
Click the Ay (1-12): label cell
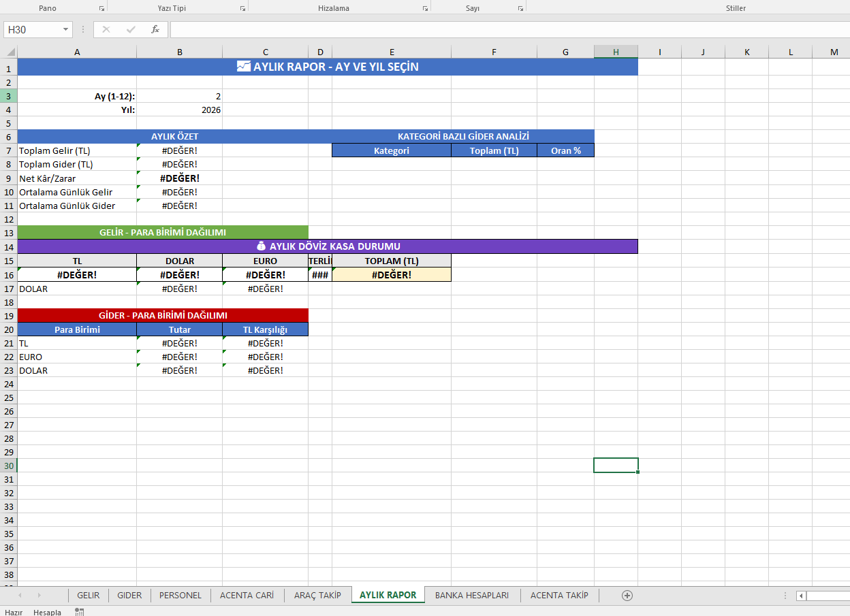(77, 97)
